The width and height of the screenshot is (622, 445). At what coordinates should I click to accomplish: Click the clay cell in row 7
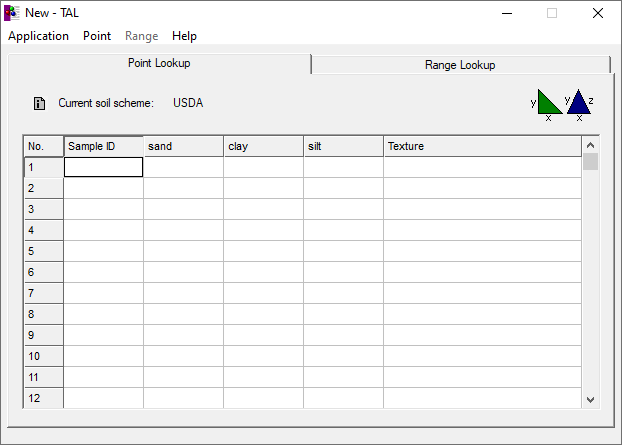[x=264, y=293]
